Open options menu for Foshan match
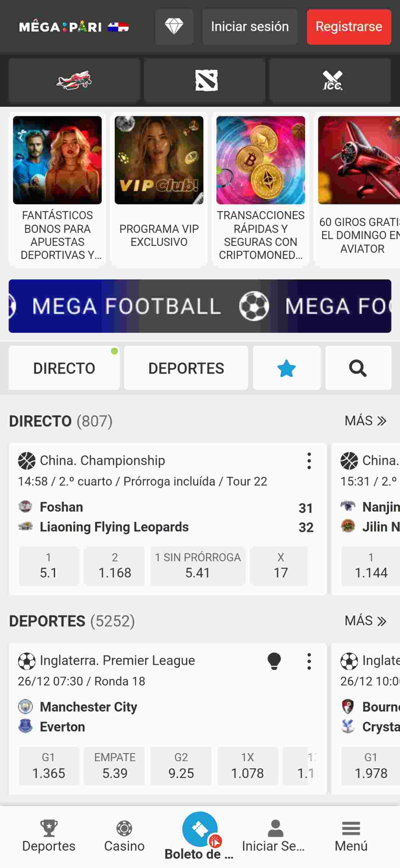 (x=309, y=461)
